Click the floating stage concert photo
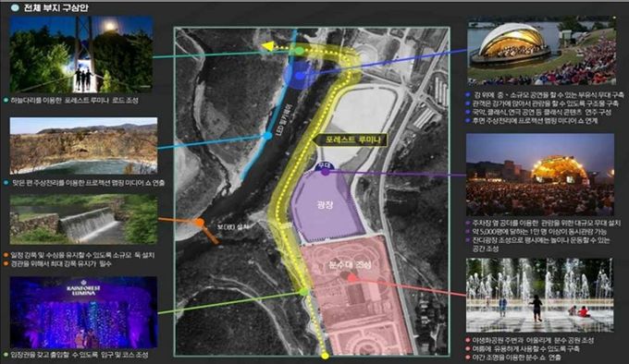629x364 pixels. pos(541,51)
